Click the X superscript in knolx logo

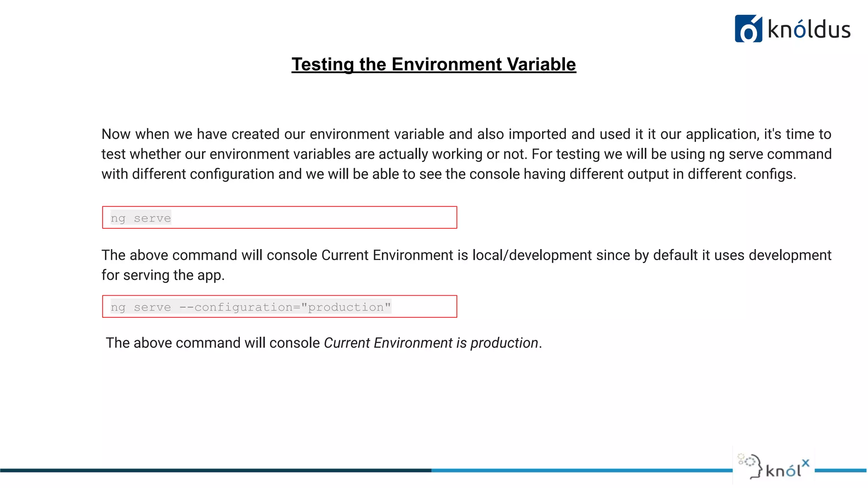pos(806,463)
